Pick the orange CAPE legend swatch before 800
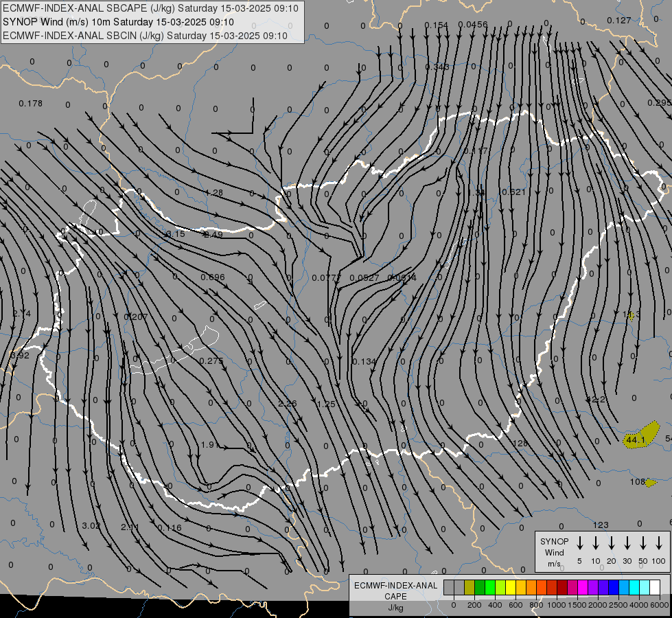672x618 pixels. tap(531, 588)
